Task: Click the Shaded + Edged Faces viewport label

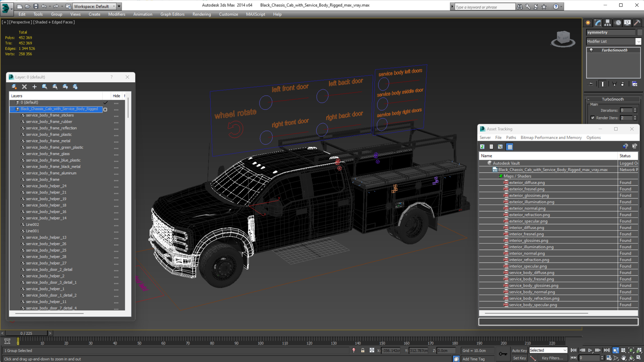Action: pos(54,22)
